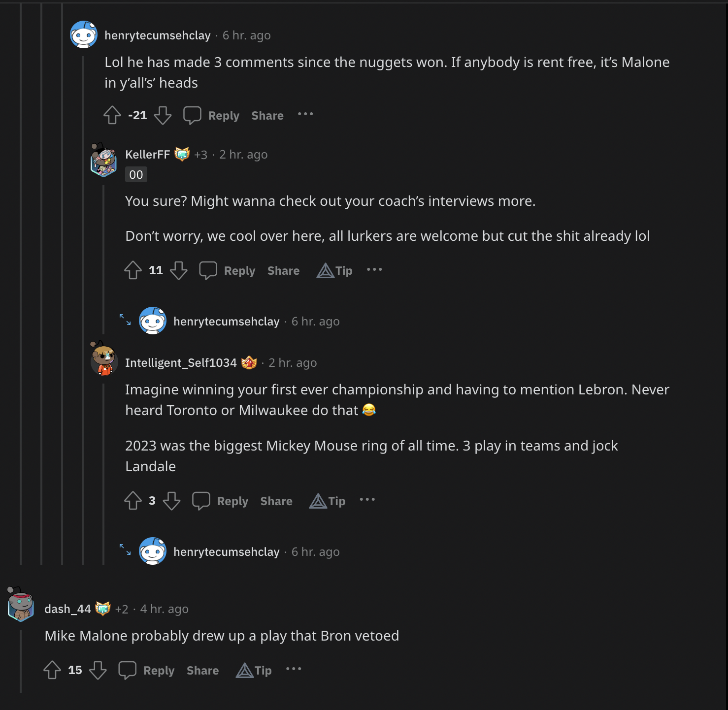
Task: Tip dash_44 for the comment
Action: (x=254, y=670)
